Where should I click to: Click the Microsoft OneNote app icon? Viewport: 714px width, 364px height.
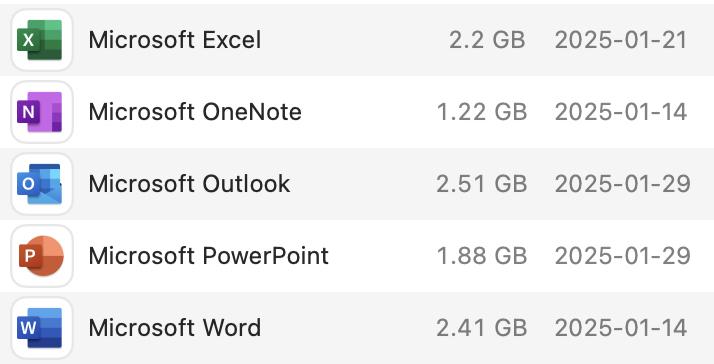(x=41, y=112)
